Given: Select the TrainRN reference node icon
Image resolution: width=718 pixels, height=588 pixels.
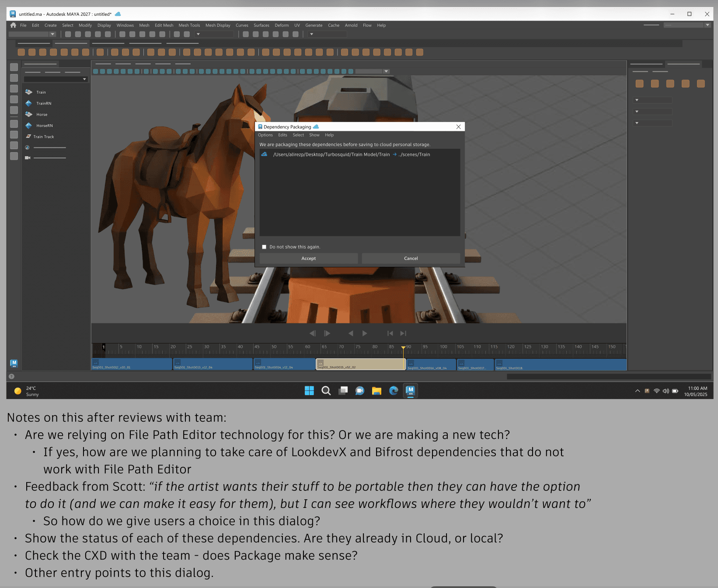Looking at the screenshot, I should [29, 103].
